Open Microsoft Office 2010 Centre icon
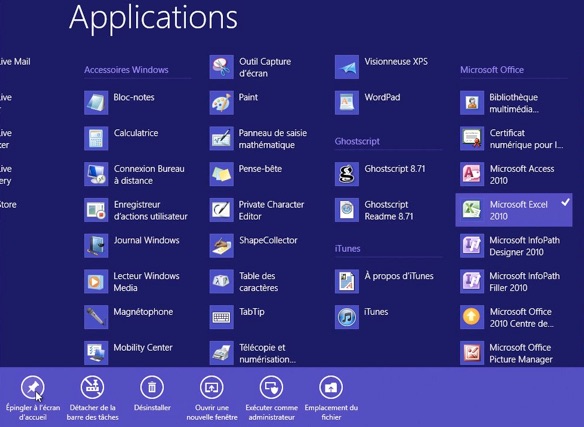 (472, 317)
